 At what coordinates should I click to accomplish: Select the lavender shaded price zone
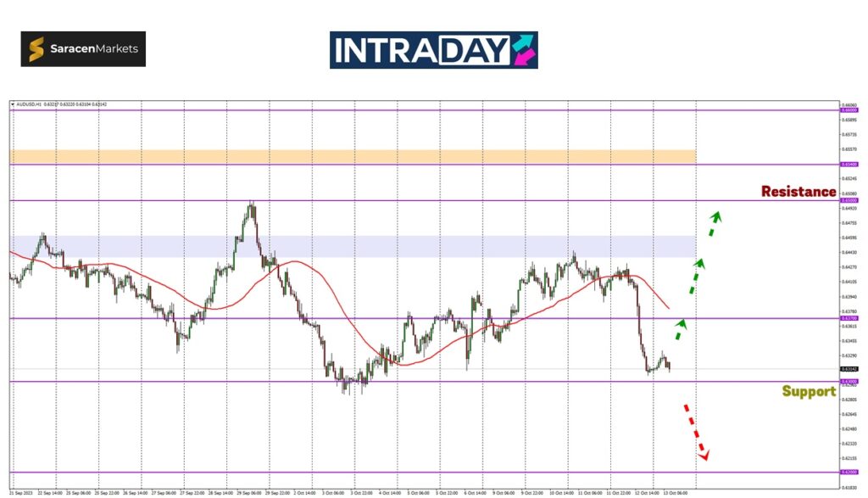[x=353, y=246]
